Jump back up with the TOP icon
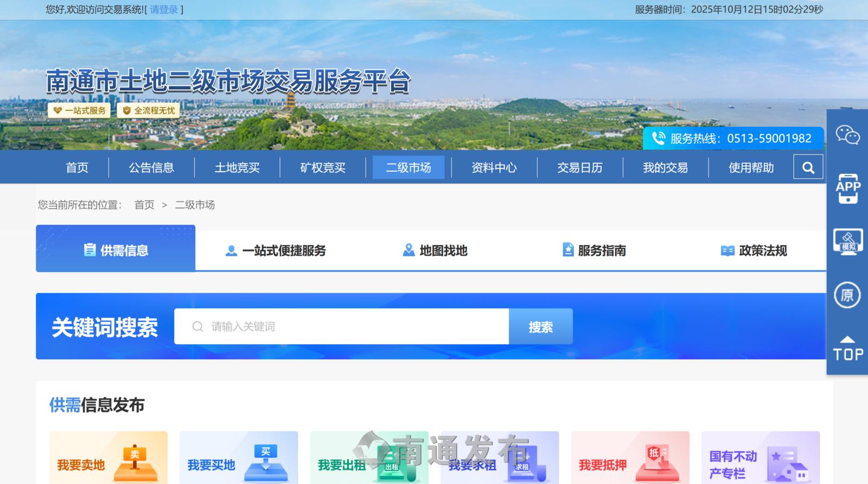 pyautogui.click(x=847, y=349)
